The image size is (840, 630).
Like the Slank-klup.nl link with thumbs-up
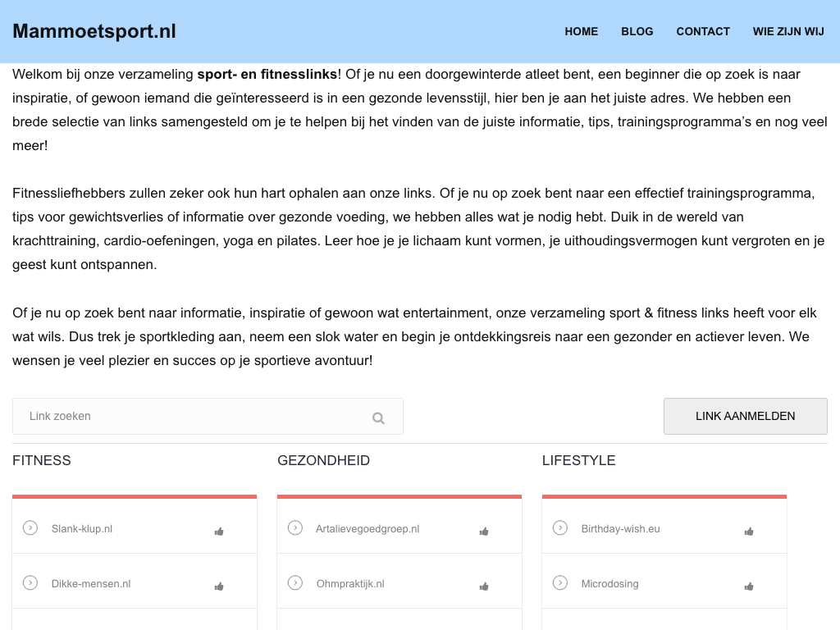219,532
